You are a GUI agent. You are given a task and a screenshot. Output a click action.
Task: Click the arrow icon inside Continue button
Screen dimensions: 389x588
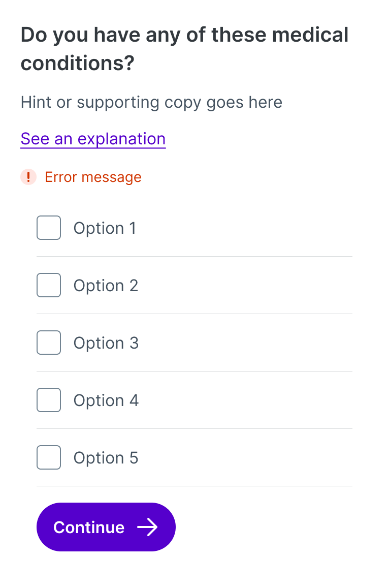click(x=149, y=527)
